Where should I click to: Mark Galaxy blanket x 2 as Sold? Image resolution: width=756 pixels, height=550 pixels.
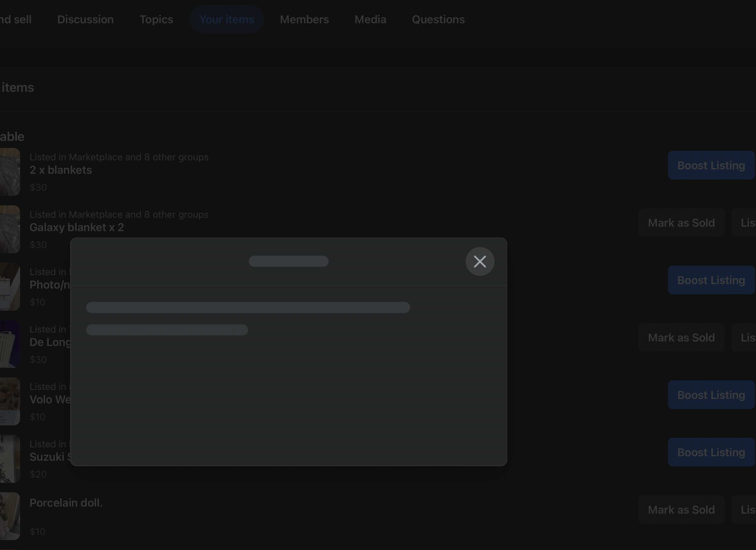(x=681, y=223)
